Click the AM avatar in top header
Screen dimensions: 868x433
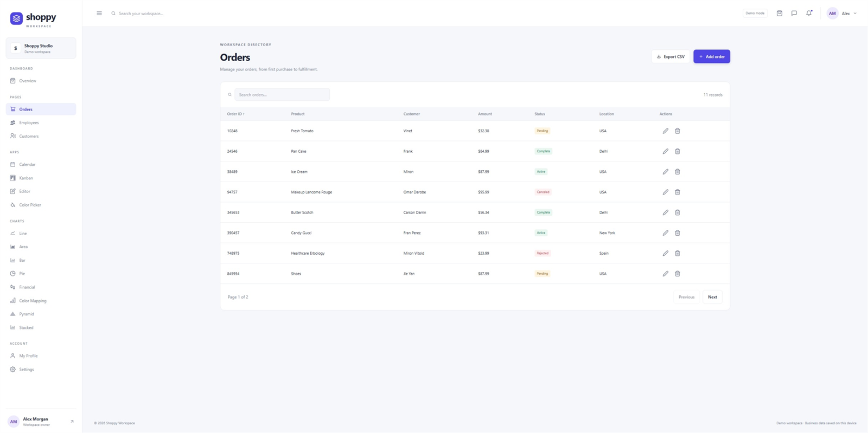pyautogui.click(x=832, y=13)
